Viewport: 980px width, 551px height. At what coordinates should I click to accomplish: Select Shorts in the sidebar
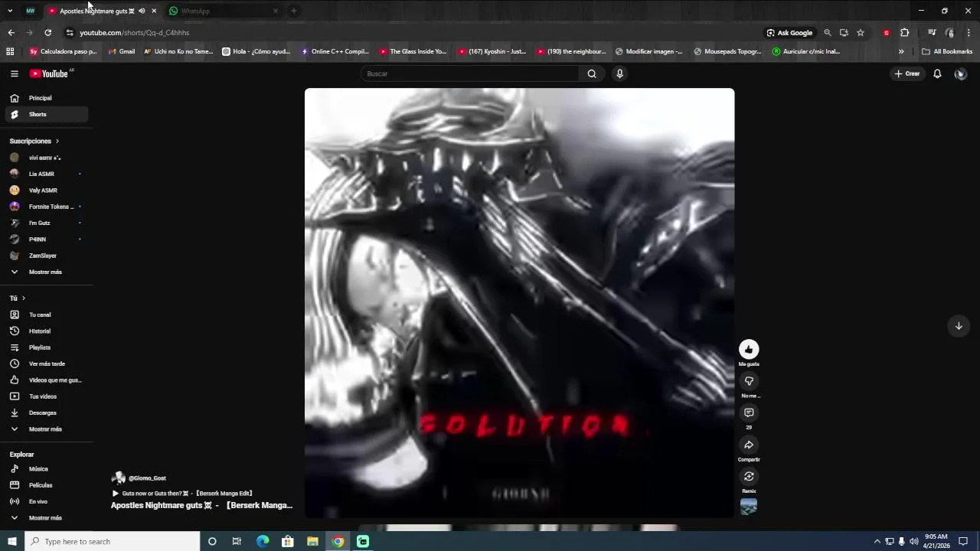47,114
